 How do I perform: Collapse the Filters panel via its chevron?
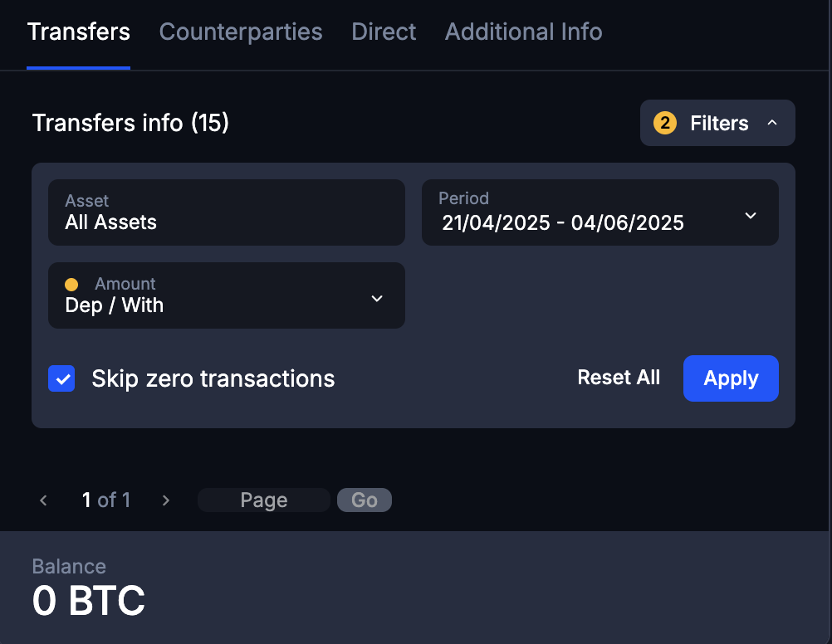point(771,122)
